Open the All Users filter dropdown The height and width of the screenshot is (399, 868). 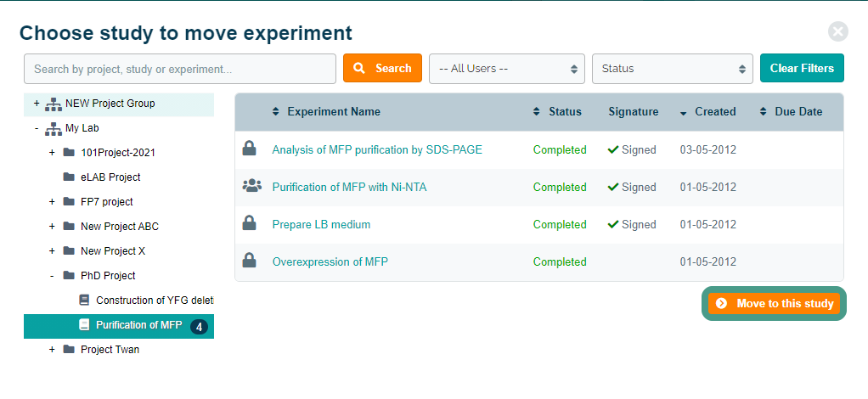coord(507,69)
